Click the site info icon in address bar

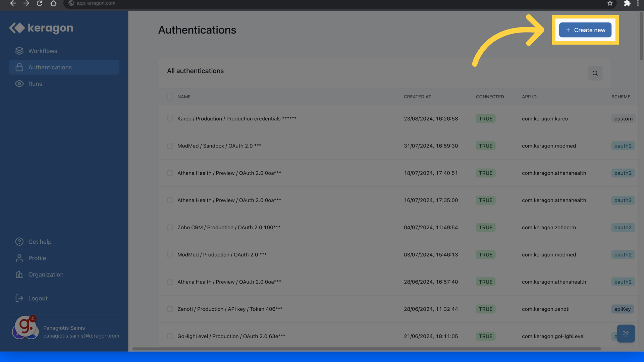click(x=71, y=3)
